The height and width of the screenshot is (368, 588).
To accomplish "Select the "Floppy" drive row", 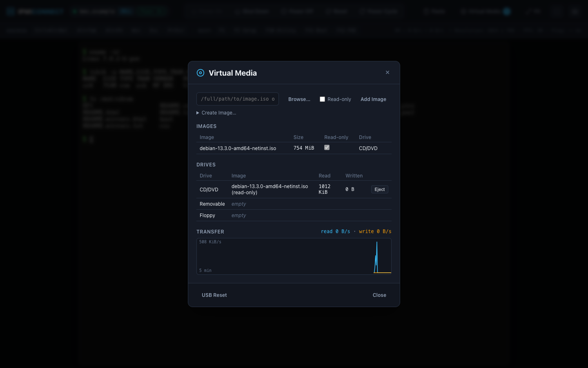I will [x=294, y=215].
